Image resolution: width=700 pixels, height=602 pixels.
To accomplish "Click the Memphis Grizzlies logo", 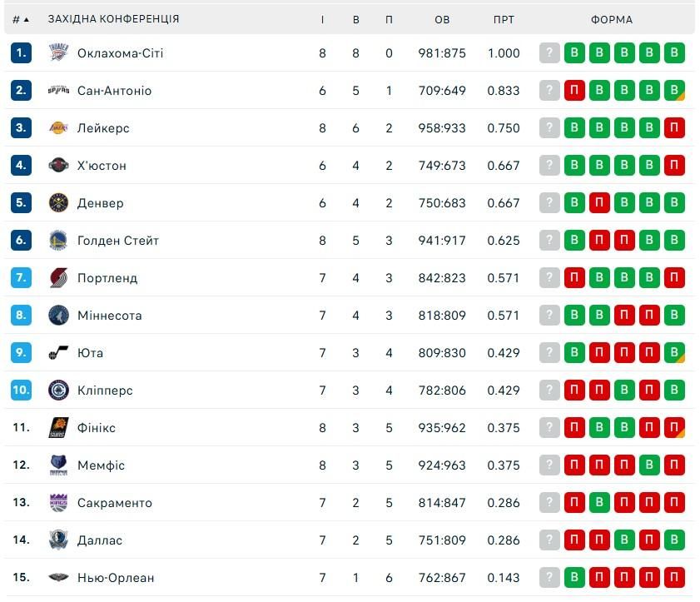I will (58, 465).
